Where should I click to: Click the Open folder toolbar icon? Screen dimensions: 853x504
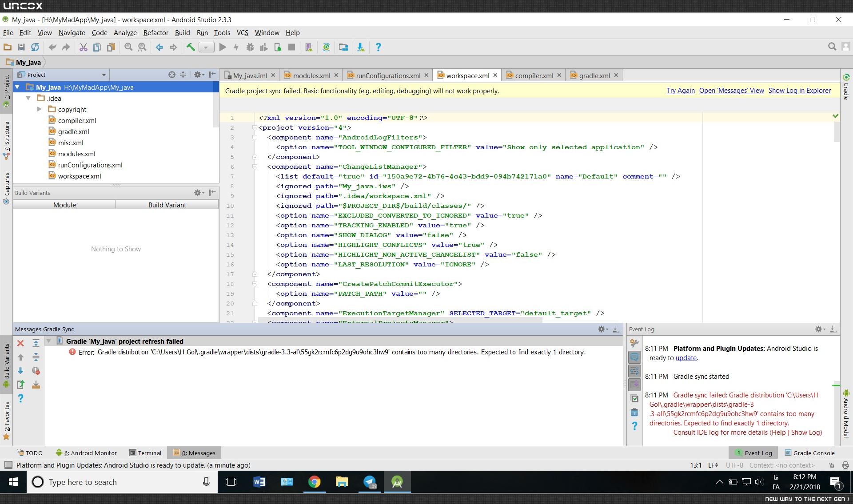pos(8,47)
